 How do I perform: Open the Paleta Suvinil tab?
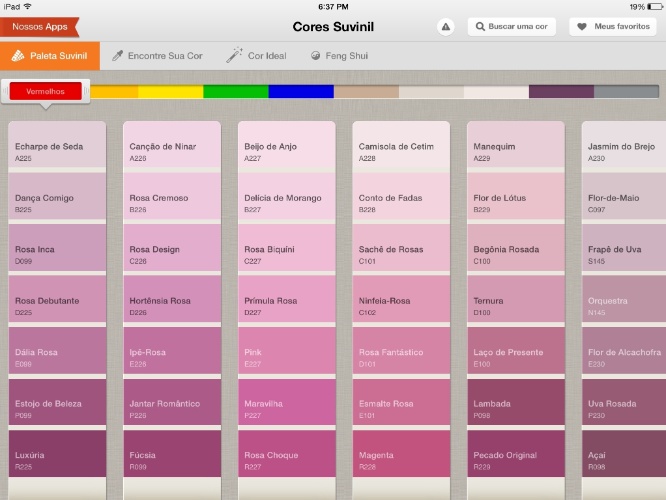[x=50, y=56]
